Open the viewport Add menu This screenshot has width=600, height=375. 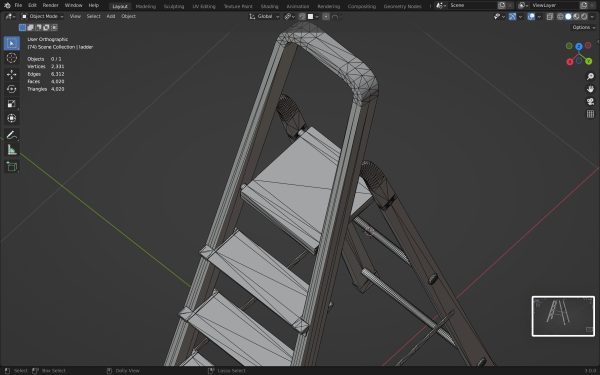click(111, 16)
